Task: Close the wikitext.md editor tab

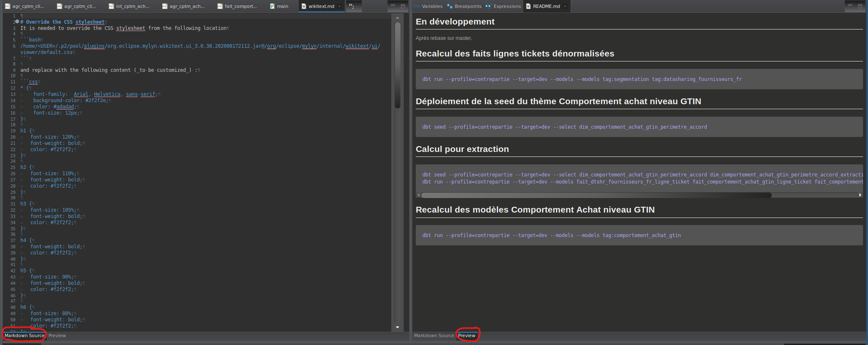Action: click(339, 6)
